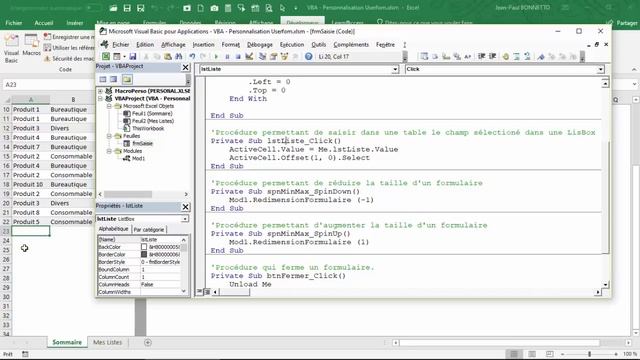This screenshot has width=640, height=360.
Task: Click the View Microsoft Excel toolbar icon
Action: pos(106,56)
